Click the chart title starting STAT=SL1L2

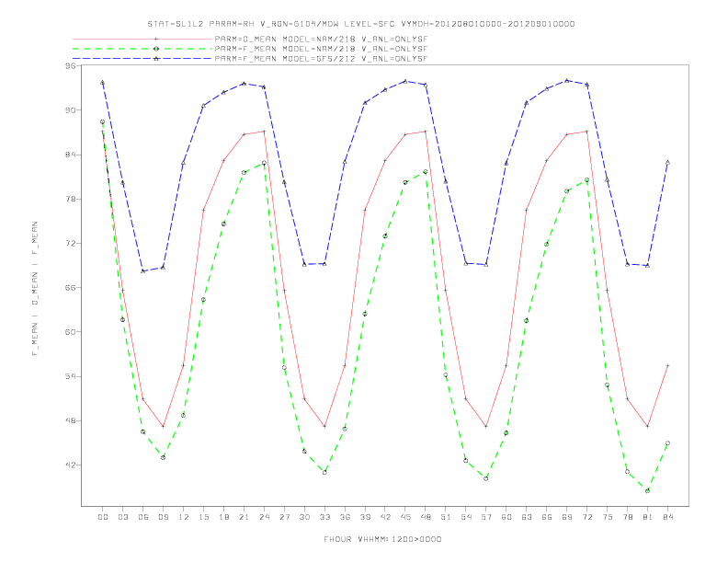coord(360,24)
